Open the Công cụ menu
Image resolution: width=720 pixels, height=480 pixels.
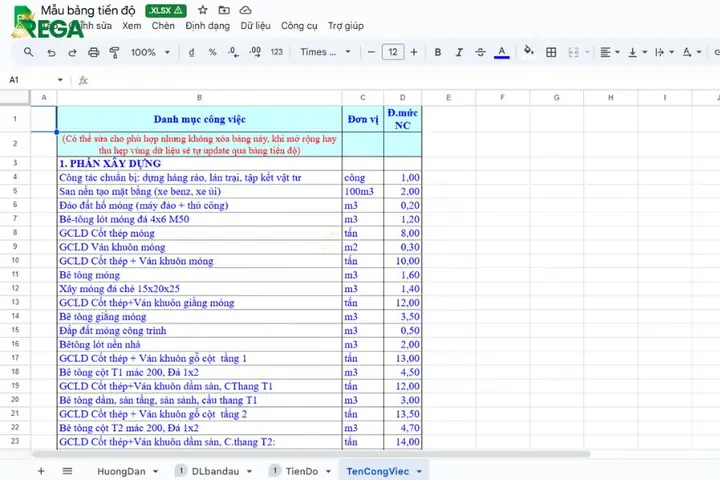tap(299, 26)
